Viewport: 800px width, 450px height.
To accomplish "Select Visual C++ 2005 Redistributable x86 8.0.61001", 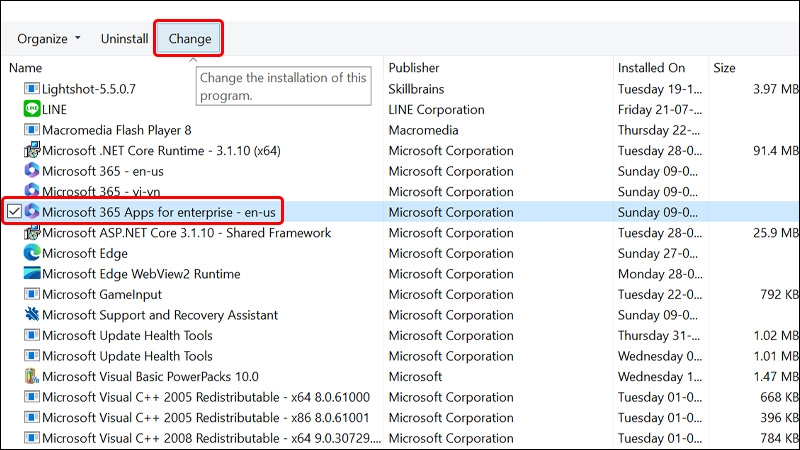I will (205, 417).
